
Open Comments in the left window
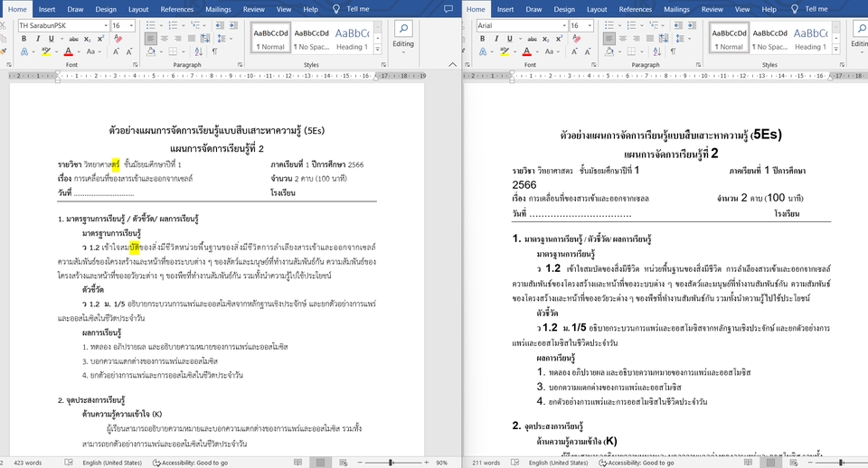pos(448,9)
